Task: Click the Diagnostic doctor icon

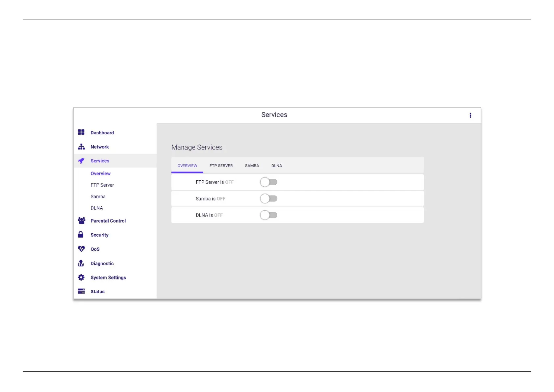Action: click(x=81, y=263)
